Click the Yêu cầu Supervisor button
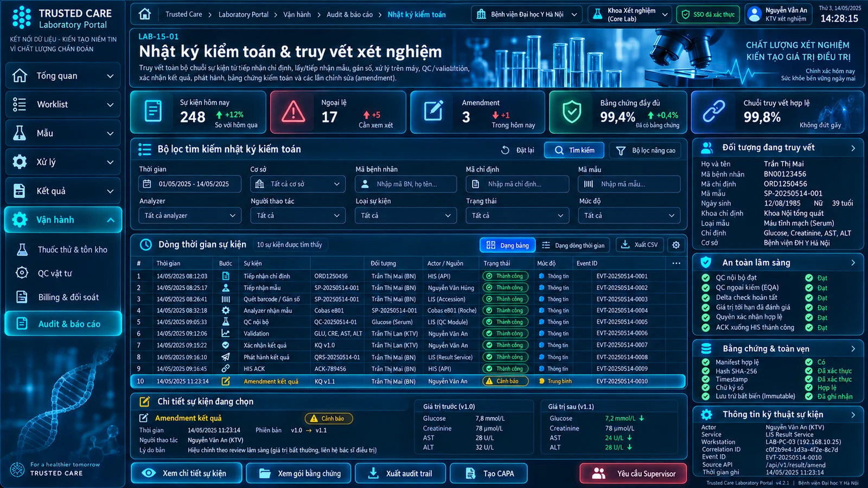Image resolution: width=868 pixels, height=488 pixels. point(633,473)
